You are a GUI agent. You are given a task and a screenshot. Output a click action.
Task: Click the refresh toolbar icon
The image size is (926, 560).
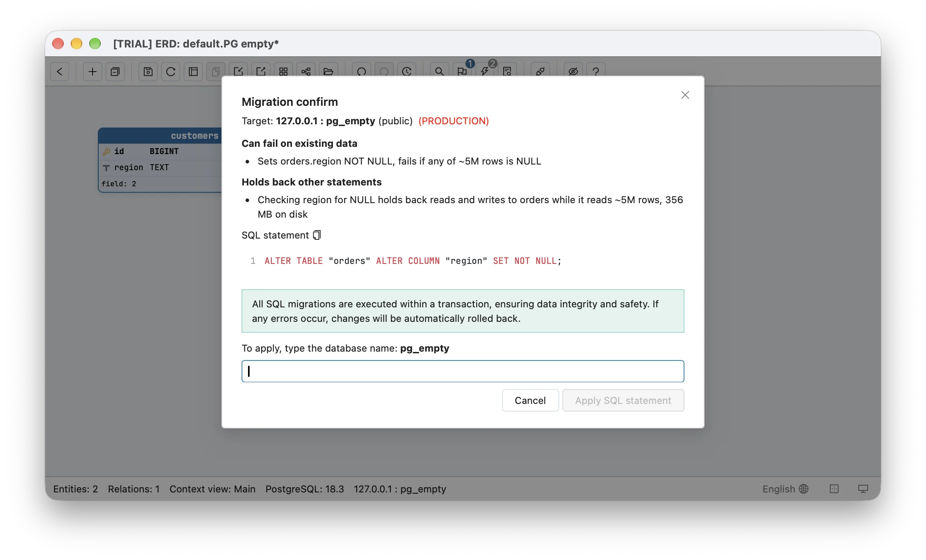171,72
